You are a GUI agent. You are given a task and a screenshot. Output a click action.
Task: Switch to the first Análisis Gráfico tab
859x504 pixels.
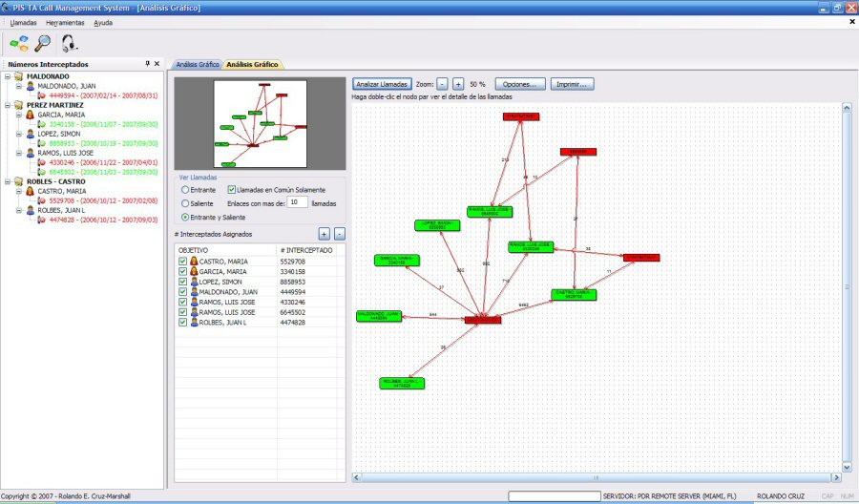click(x=196, y=64)
